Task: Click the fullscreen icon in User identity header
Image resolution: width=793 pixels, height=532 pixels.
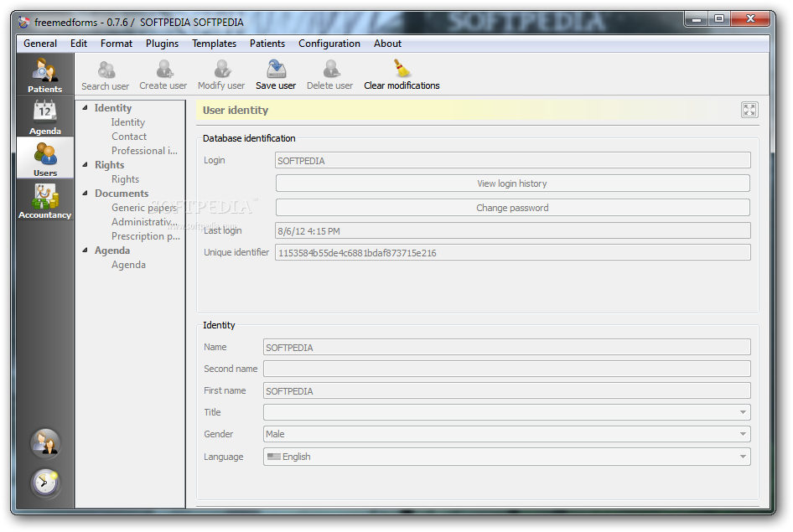Action: pos(749,110)
